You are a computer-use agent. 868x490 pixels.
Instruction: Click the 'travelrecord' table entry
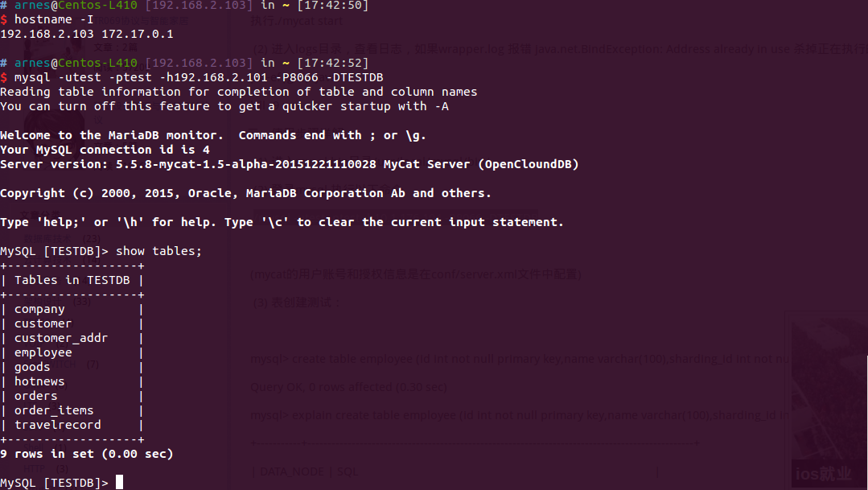point(58,425)
